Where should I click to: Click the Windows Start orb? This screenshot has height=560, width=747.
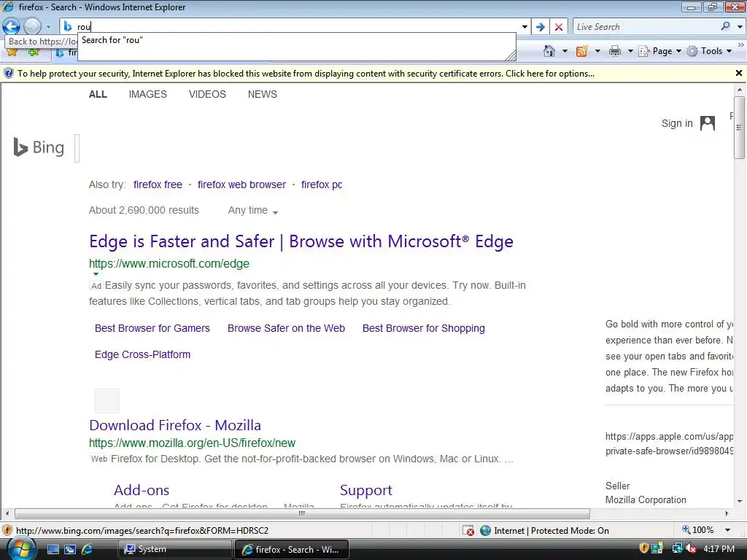(21, 548)
